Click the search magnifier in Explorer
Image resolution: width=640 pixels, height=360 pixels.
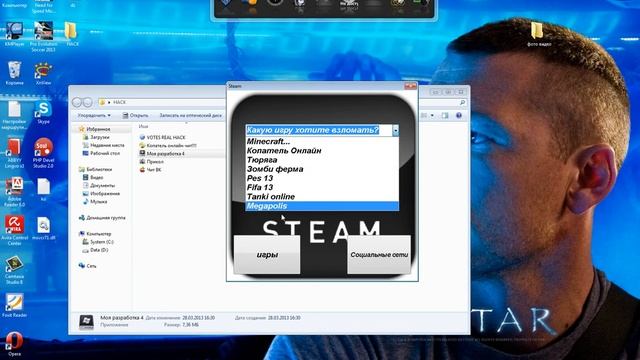[462, 102]
